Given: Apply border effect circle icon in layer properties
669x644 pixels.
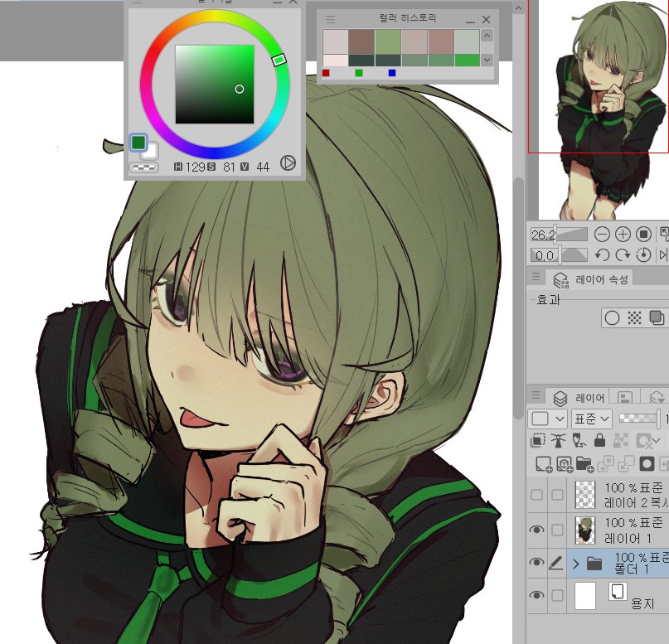Looking at the screenshot, I should 613,317.
